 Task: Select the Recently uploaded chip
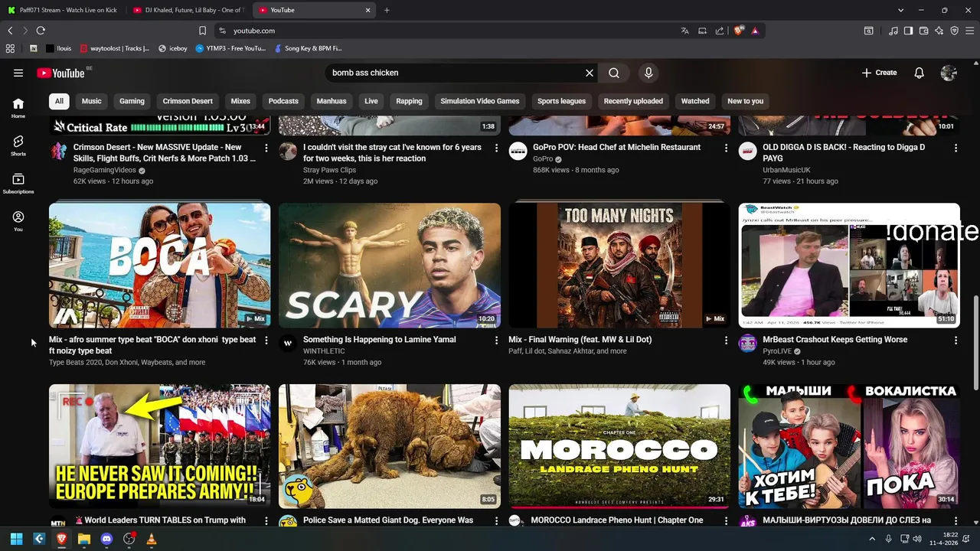pyautogui.click(x=633, y=101)
